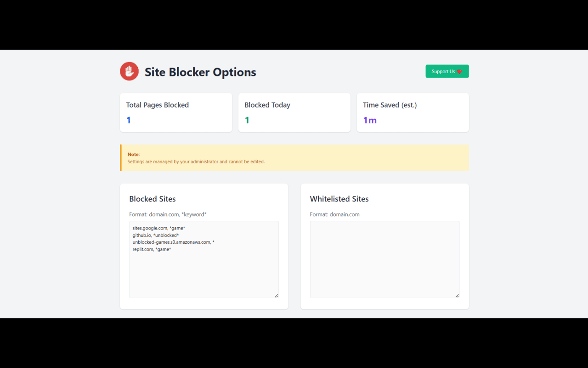This screenshot has height=368, width=588.
Task: Click the Support Us button
Action: [x=447, y=71]
